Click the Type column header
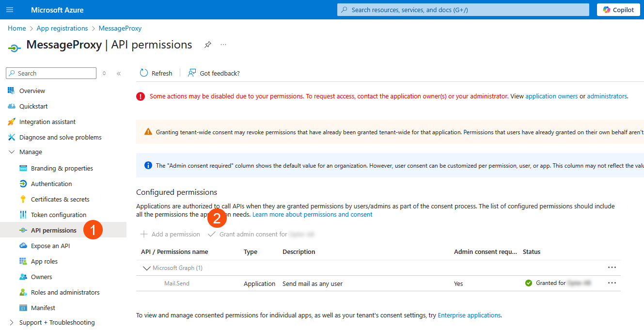Viewport: 644px width, 330px height. tap(251, 251)
